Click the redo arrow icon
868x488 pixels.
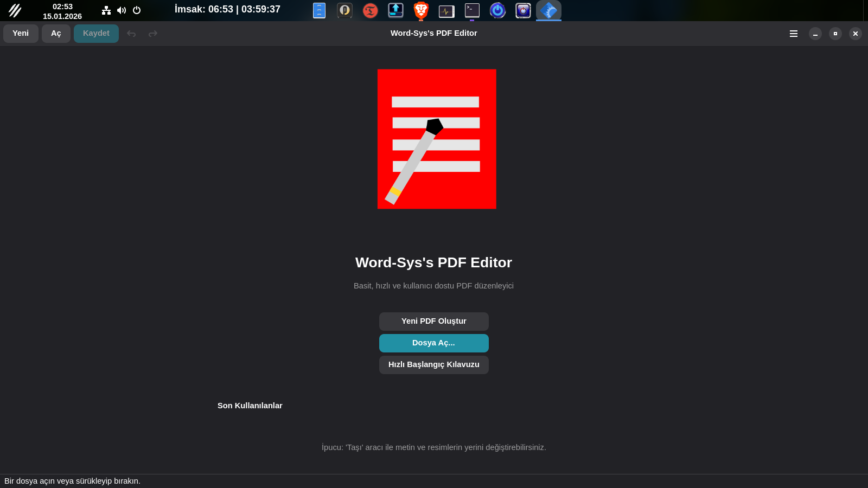coord(153,34)
